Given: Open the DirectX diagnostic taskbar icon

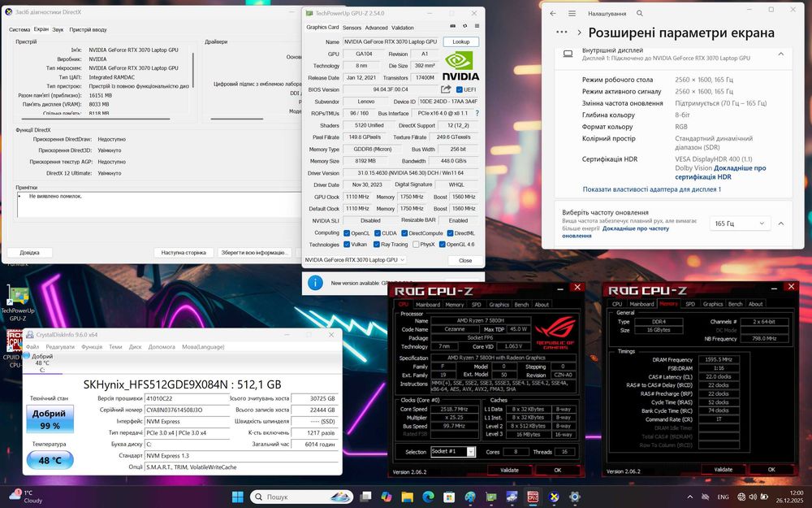Looking at the screenshot, I should (x=554, y=497).
